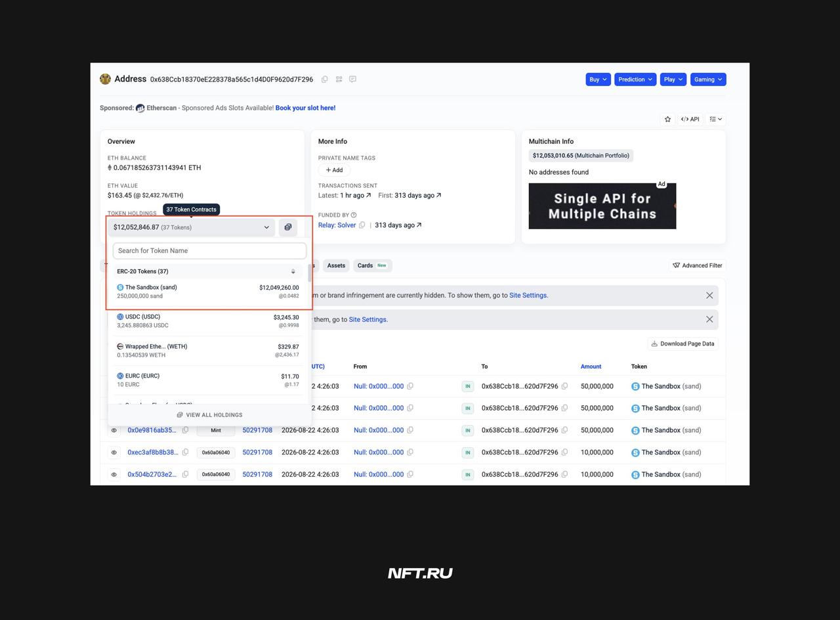Expand the Gaming dropdown

point(708,79)
